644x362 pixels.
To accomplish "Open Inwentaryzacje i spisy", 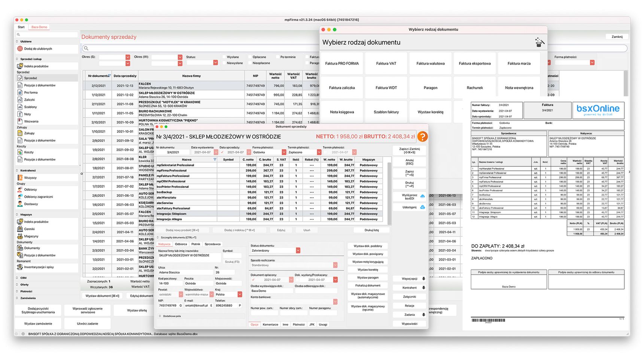I will pyautogui.click(x=39, y=267).
